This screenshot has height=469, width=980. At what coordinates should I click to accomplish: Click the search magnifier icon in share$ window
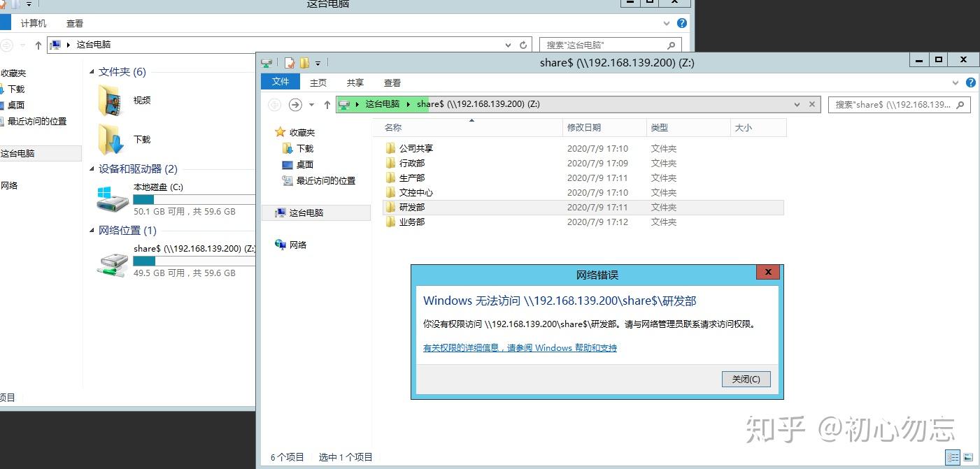click(x=961, y=105)
